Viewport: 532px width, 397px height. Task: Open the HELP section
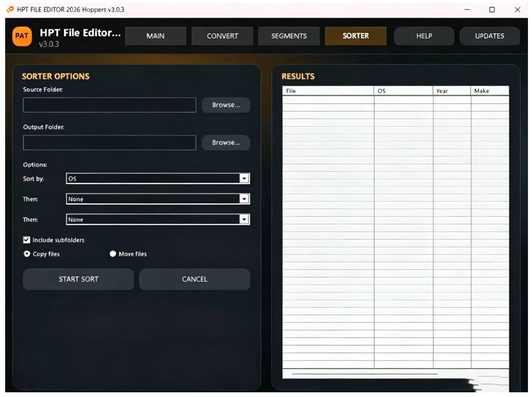pos(424,36)
